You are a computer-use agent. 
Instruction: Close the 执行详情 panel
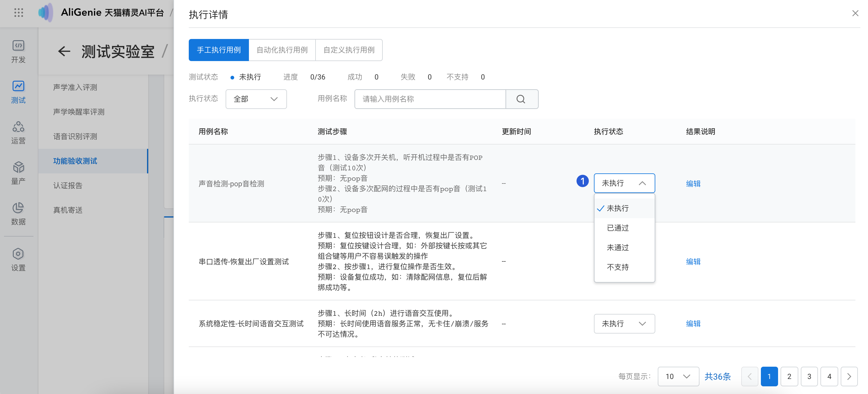(x=855, y=14)
